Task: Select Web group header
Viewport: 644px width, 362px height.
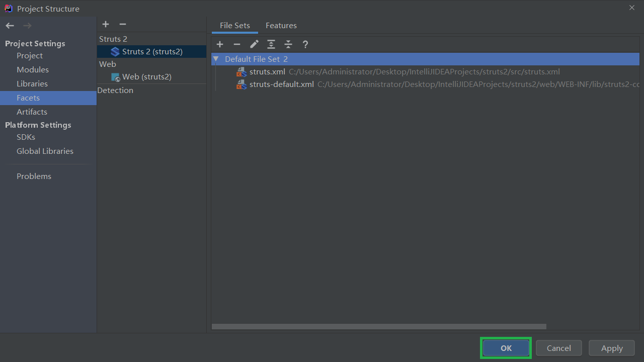Action: point(108,64)
